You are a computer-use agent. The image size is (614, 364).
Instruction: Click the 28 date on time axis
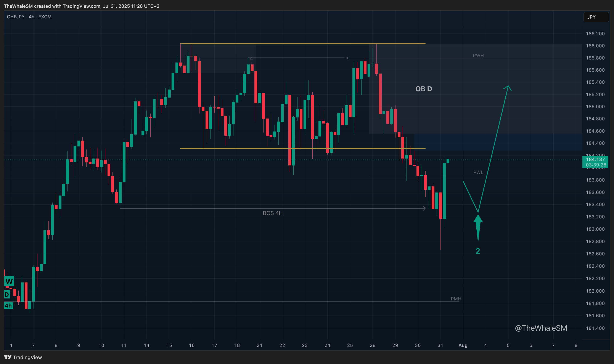(x=372, y=345)
